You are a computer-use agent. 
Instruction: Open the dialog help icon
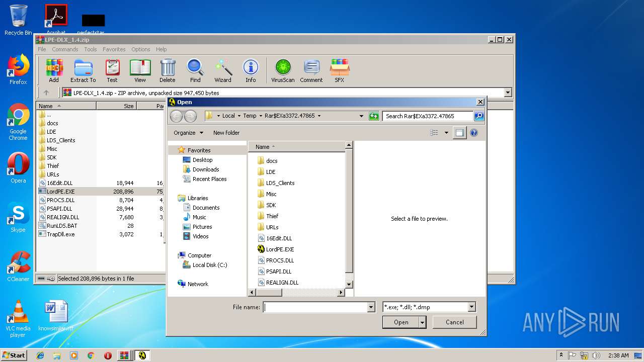pos(474,133)
